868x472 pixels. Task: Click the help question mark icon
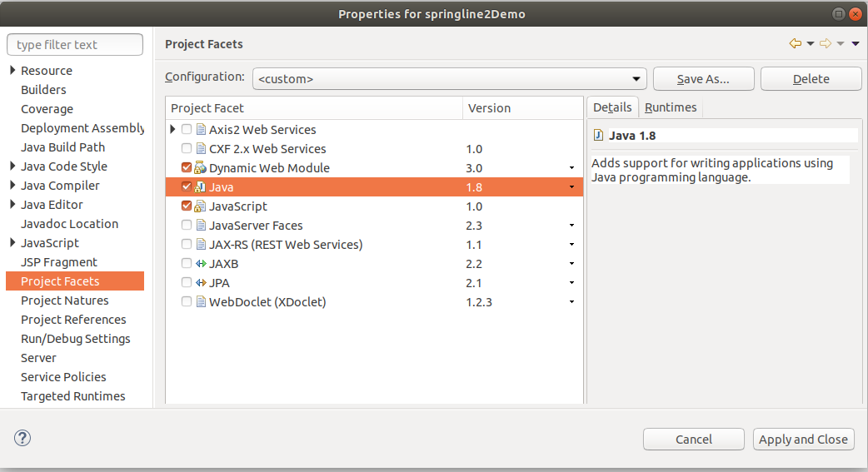point(22,438)
